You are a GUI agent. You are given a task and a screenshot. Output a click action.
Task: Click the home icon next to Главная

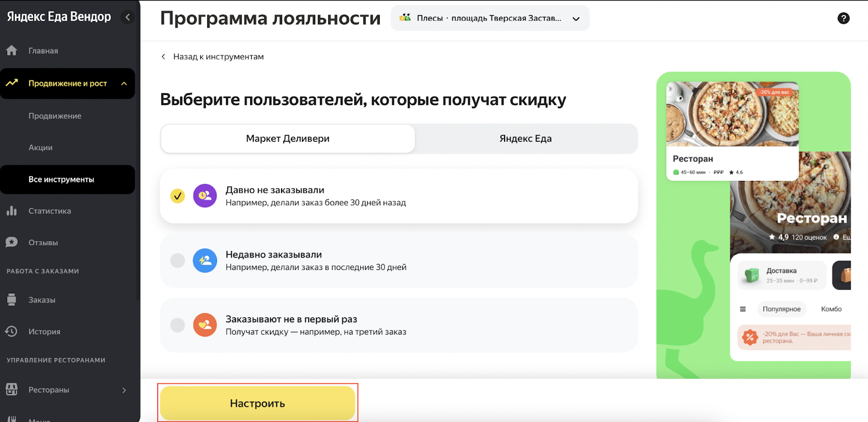pyautogui.click(x=12, y=51)
